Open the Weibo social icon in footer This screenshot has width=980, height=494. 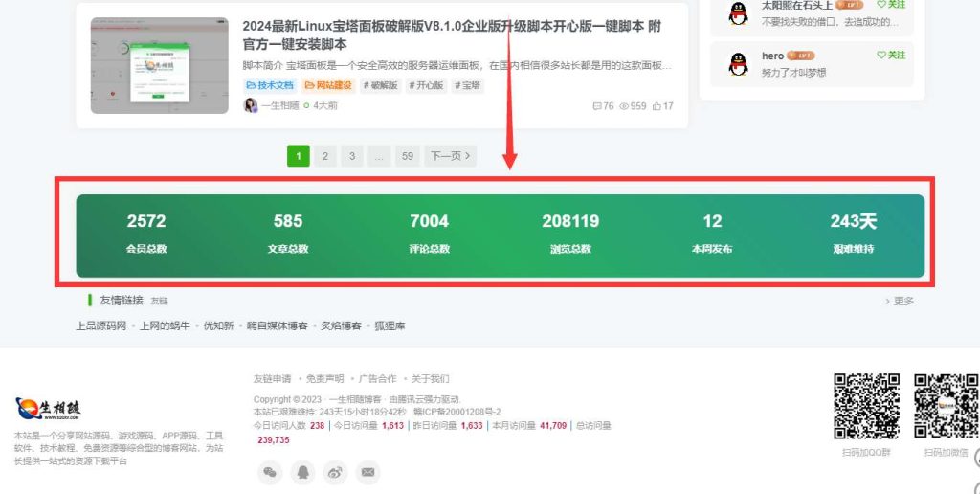(335, 472)
